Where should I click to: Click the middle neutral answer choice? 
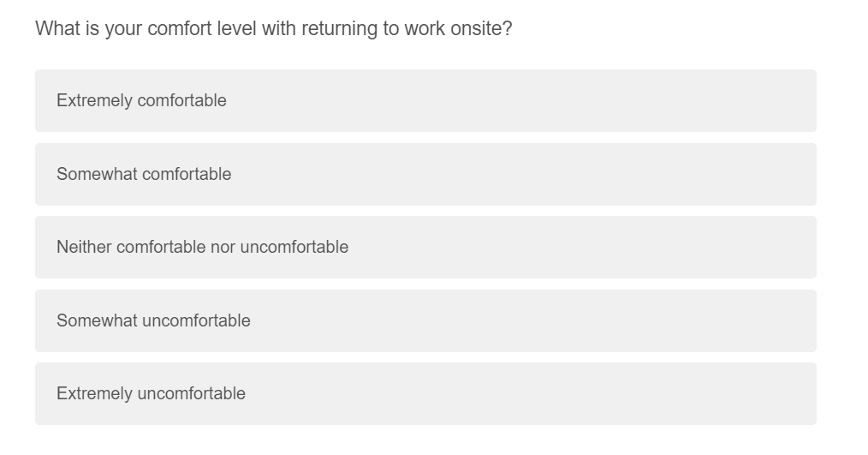[x=425, y=248]
